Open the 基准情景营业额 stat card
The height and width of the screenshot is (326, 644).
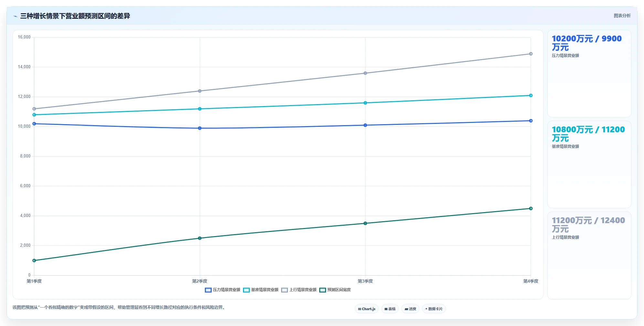(x=589, y=165)
